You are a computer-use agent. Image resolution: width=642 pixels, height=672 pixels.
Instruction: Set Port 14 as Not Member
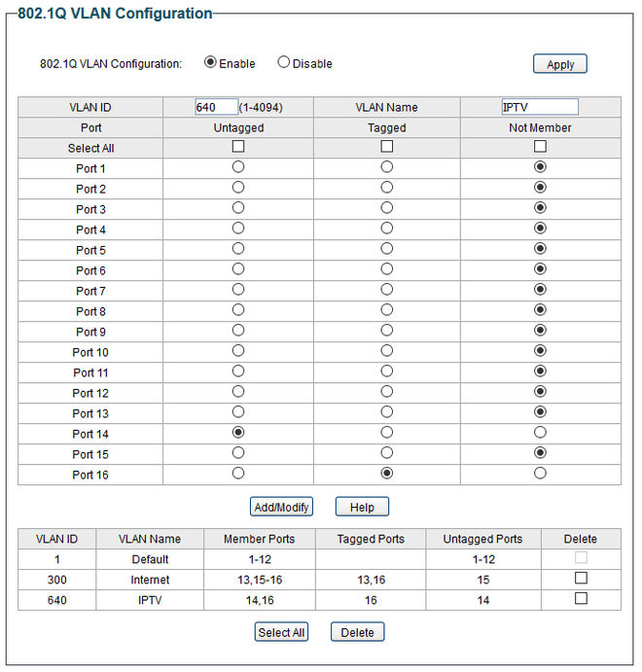(x=541, y=433)
